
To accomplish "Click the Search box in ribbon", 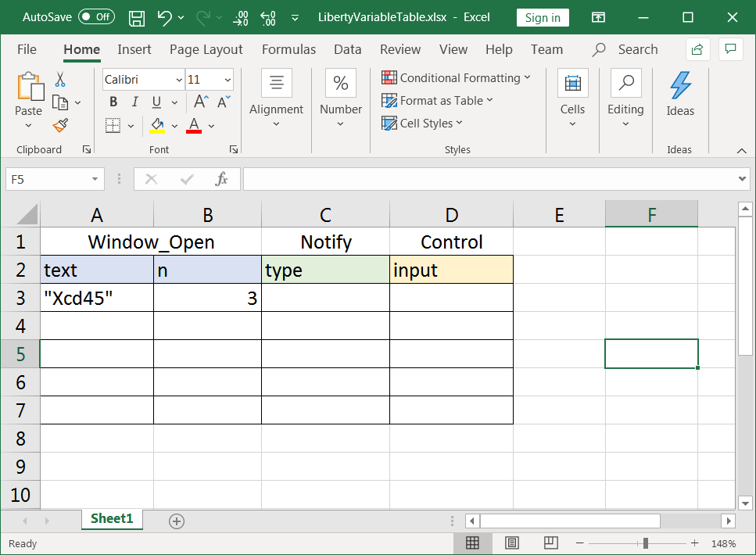I will pyautogui.click(x=625, y=49).
